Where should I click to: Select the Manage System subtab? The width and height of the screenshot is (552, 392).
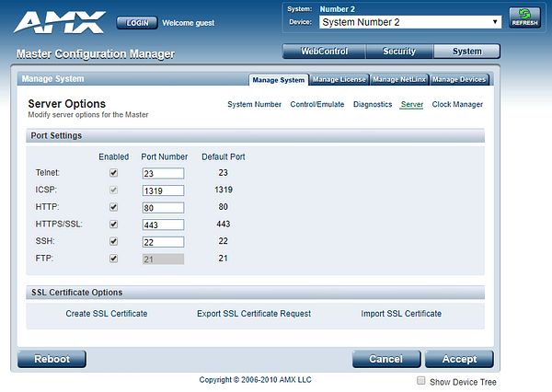click(279, 80)
